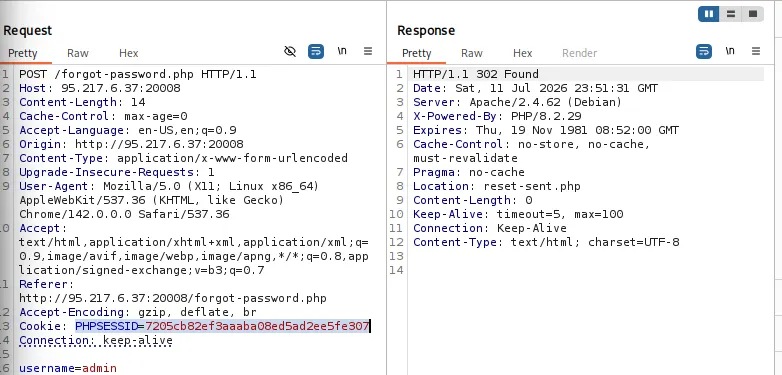Screen dimensions: 782x375
Task: Click the response Content-Type text/html line
Action: (546, 242)
